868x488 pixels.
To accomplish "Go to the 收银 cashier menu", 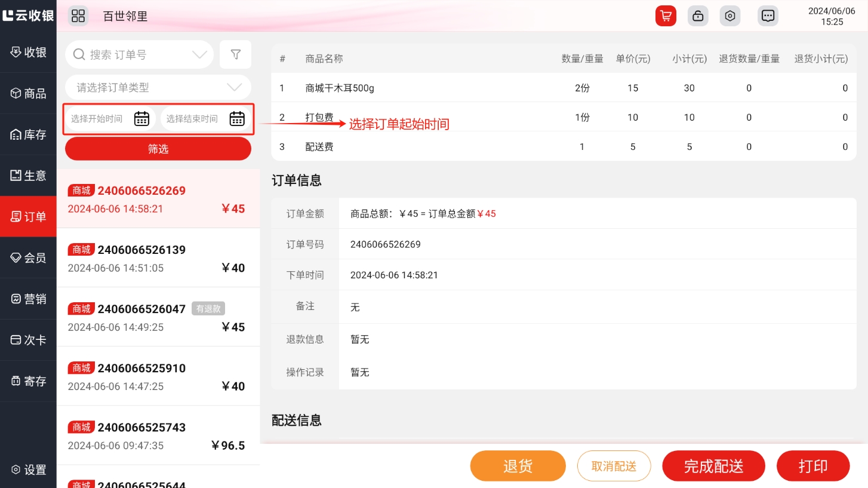I will (x=28, y=52).
